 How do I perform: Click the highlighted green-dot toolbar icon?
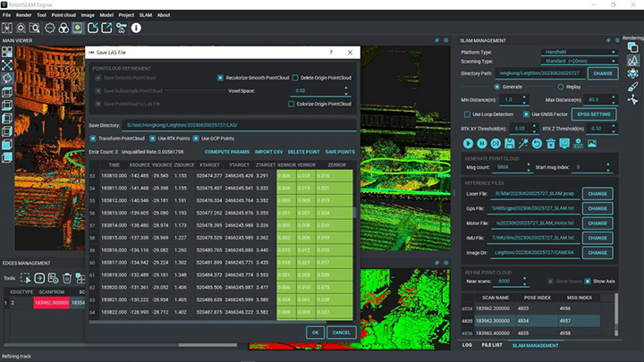pos(78,28)
